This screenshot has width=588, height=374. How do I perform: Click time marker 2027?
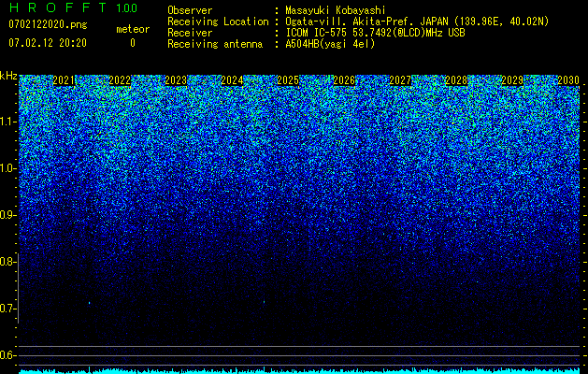(x=400, y=80)
